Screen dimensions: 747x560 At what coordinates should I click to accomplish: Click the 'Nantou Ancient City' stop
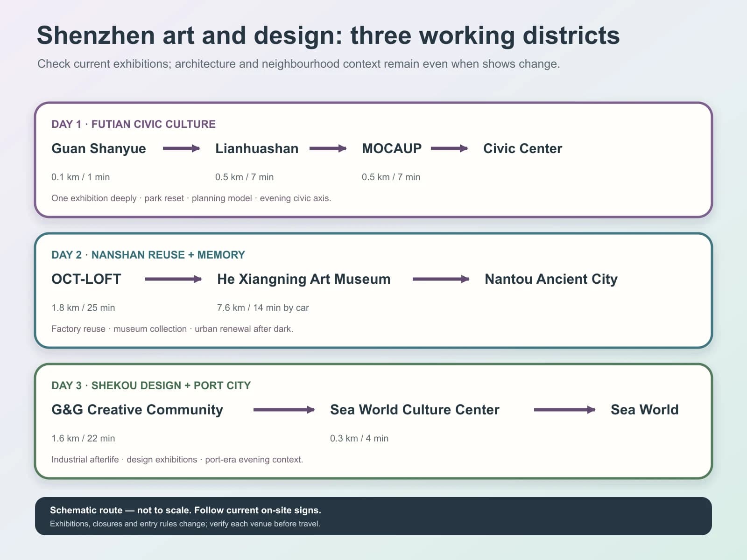coord(551,279)
